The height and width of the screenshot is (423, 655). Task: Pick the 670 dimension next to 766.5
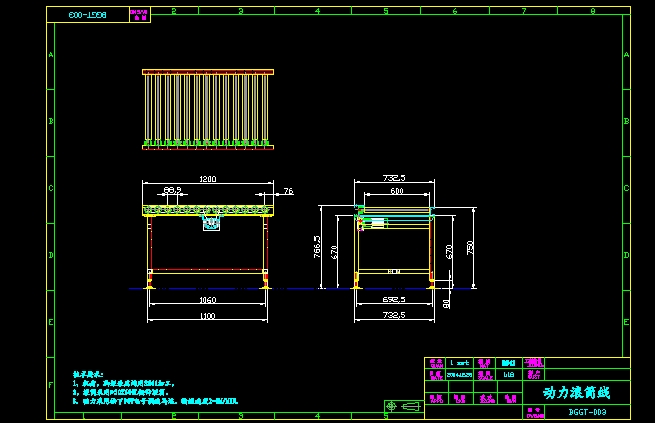click(x=334, y=252)
